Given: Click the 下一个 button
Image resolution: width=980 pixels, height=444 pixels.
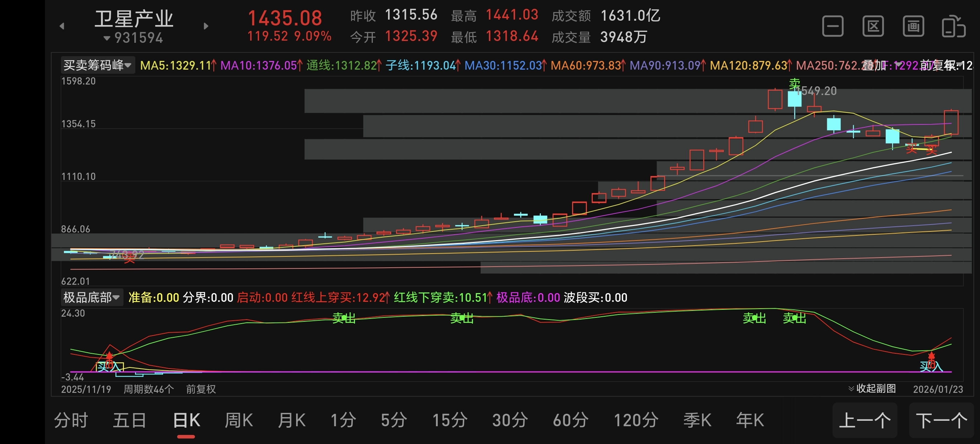Looking at the screenshot, I should [941, 420].
